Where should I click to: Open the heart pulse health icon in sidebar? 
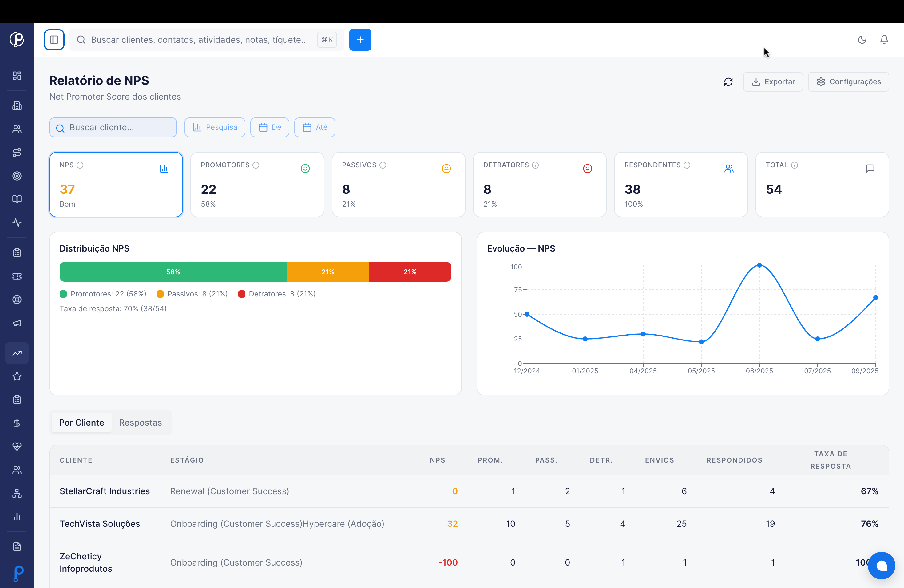17,446
